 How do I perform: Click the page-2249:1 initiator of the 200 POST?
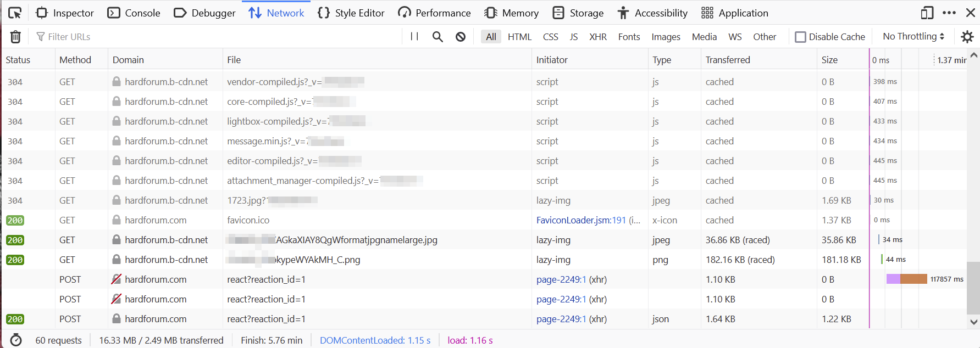pyautogui.click(x=561, y=319)
